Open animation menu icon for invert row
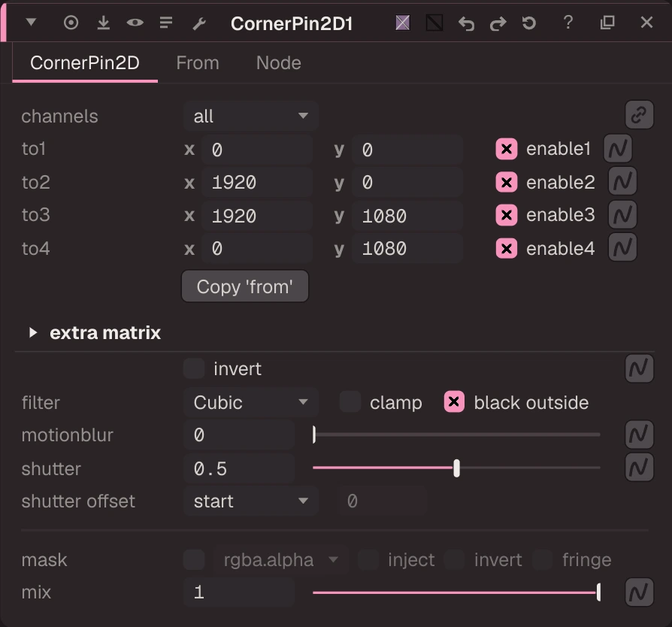 639,368
